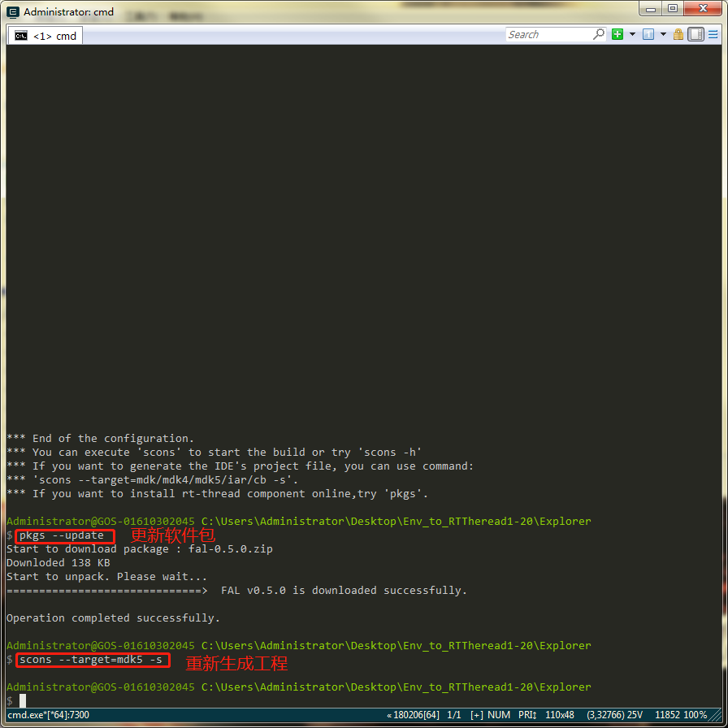The width and height of the screenshot is (728, 728).
Task: Open the hamburger system menu icon
Action: (713, 34)
